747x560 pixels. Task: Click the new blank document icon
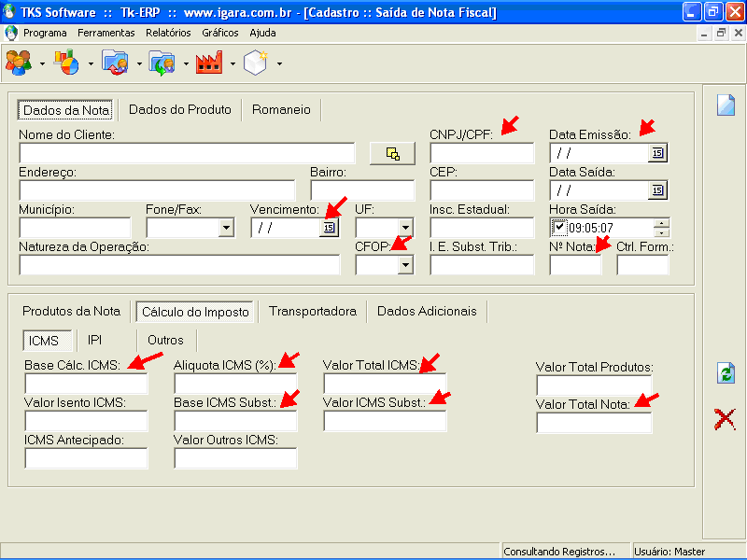pos(726,105)
